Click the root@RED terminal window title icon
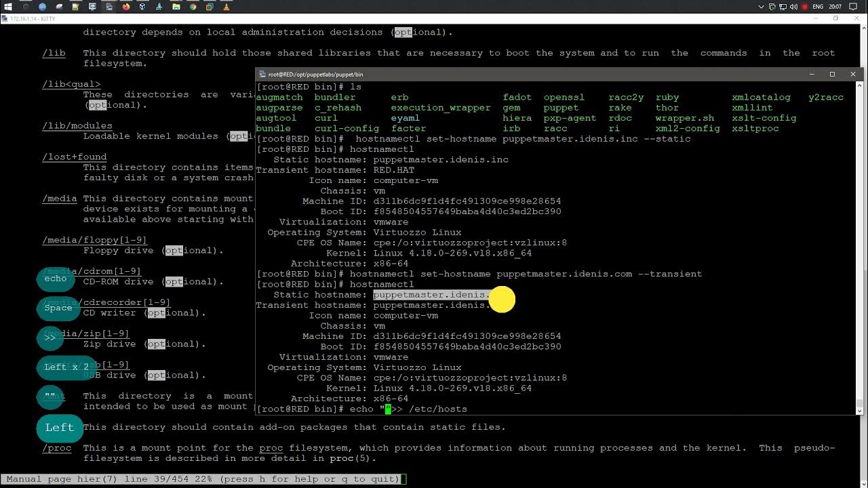This screenshot has height=488, width=868. pos(262,75)
